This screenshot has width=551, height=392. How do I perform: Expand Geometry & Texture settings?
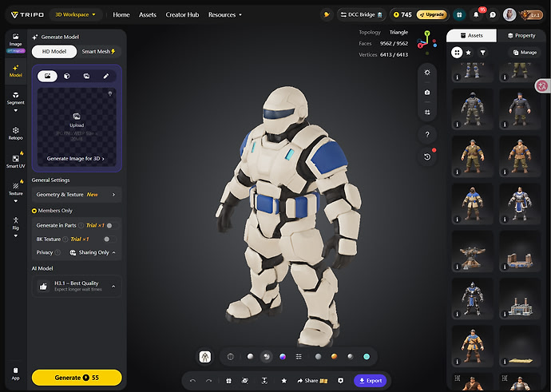(x=77, y=195)
